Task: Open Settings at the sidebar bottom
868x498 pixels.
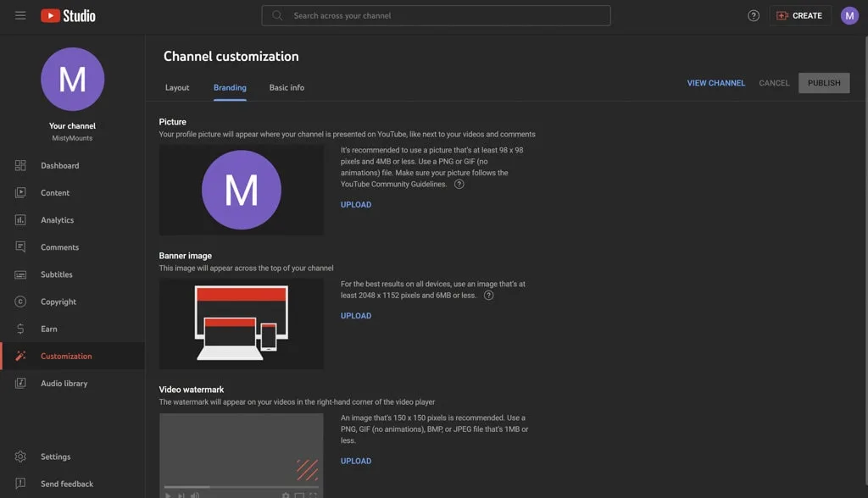Action: pos(55,456)
